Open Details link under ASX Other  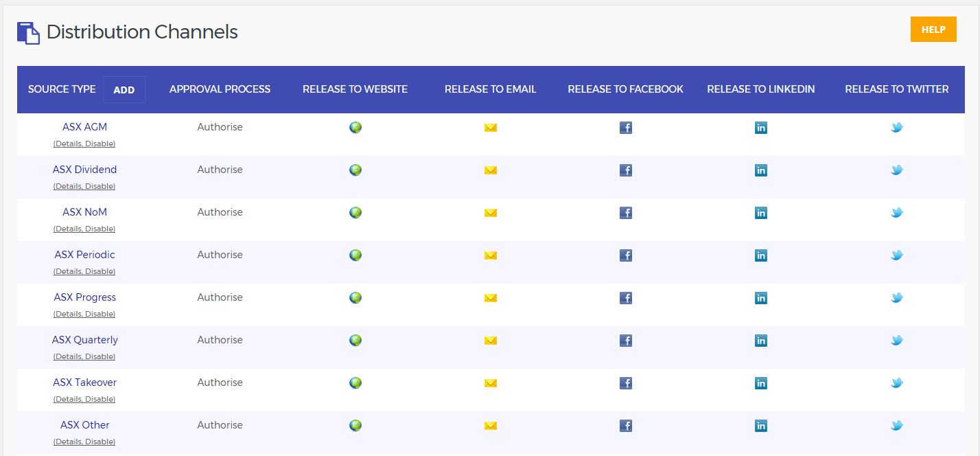tap(68, 442)
